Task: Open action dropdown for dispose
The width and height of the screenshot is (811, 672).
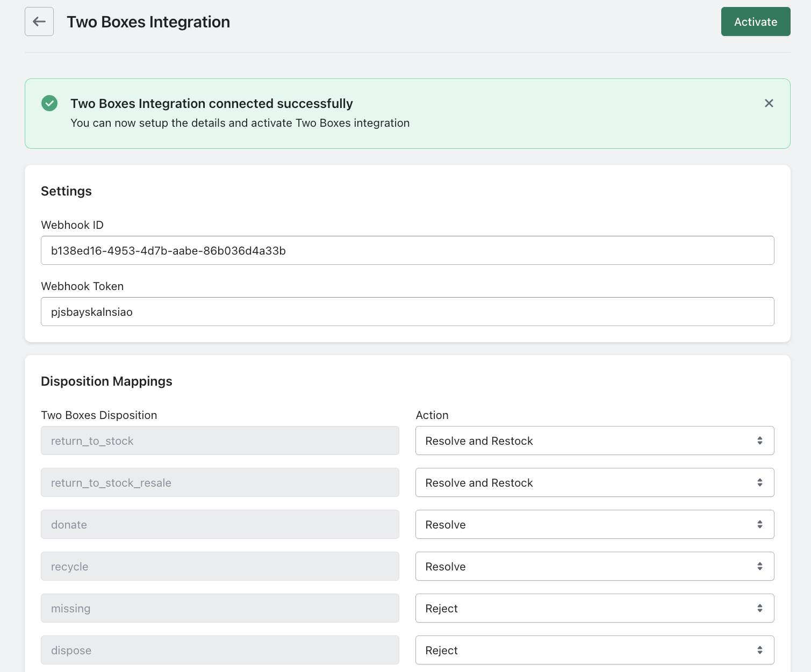Action: pyautogui.click(x=594, y=650)
